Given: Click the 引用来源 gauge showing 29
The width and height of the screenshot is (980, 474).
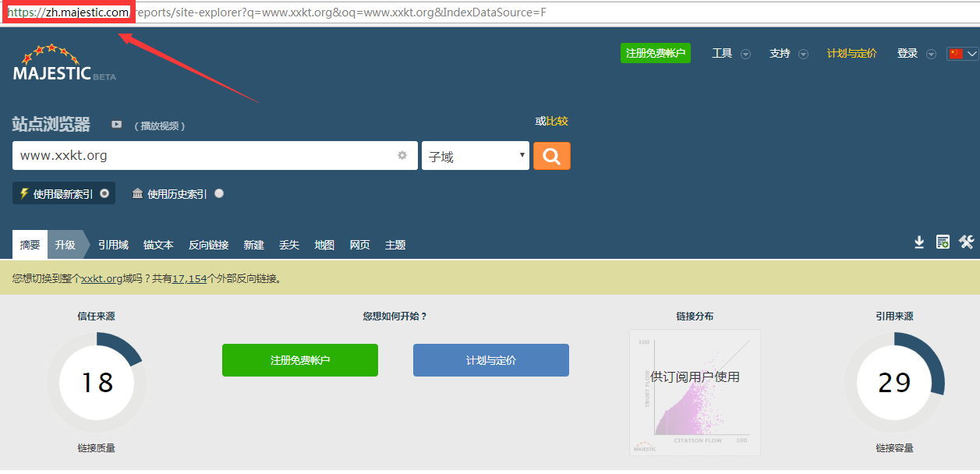Looking at the screenshot, I should 894,382.
